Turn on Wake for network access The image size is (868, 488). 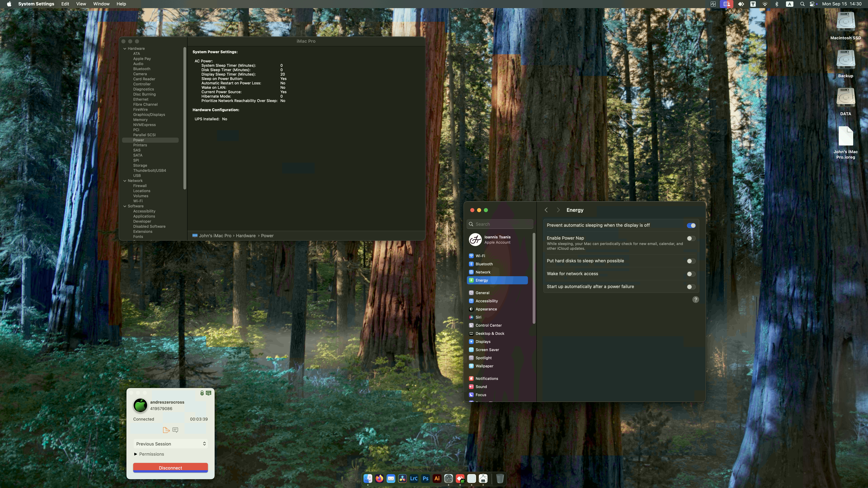(691, 274)
